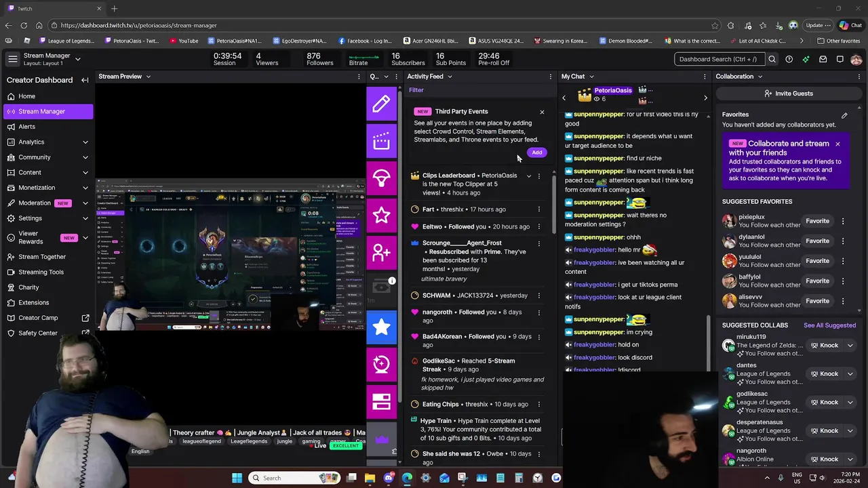Edit Favorites with the pencil icon
The image size is (868, 488).
[844, 116]
